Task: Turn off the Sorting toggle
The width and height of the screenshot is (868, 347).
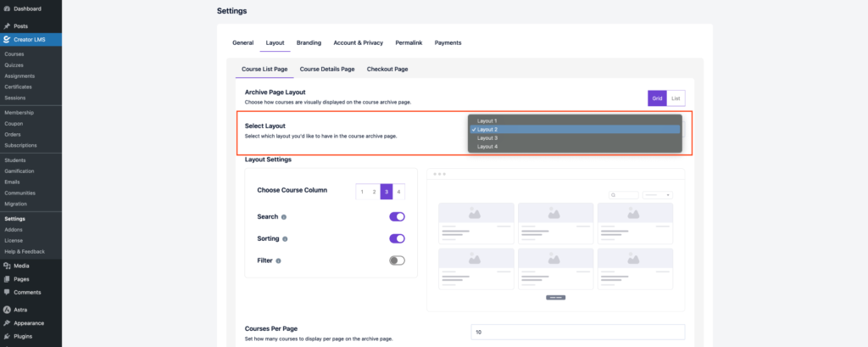Action: (397, 238)
